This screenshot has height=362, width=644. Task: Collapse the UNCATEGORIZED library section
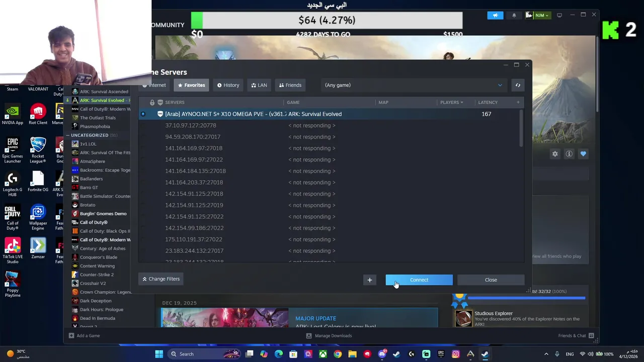click(x=68, y=135)
